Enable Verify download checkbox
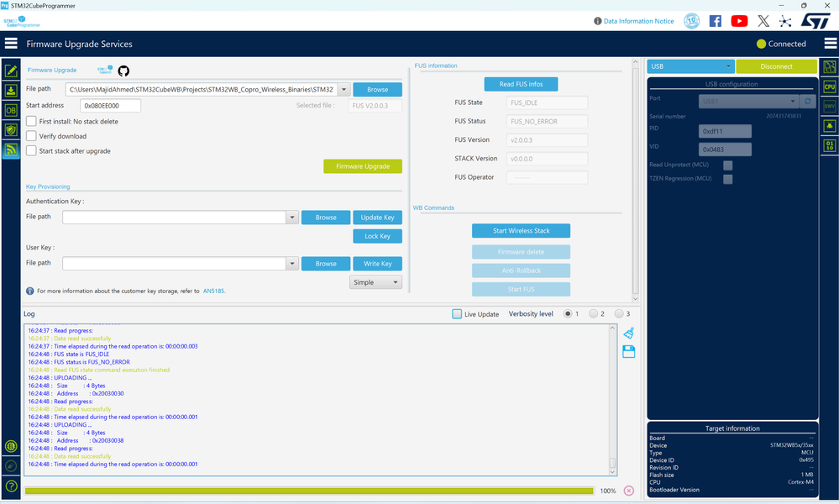The width and height of the screenshot is (839, 504). pos(32,136)
